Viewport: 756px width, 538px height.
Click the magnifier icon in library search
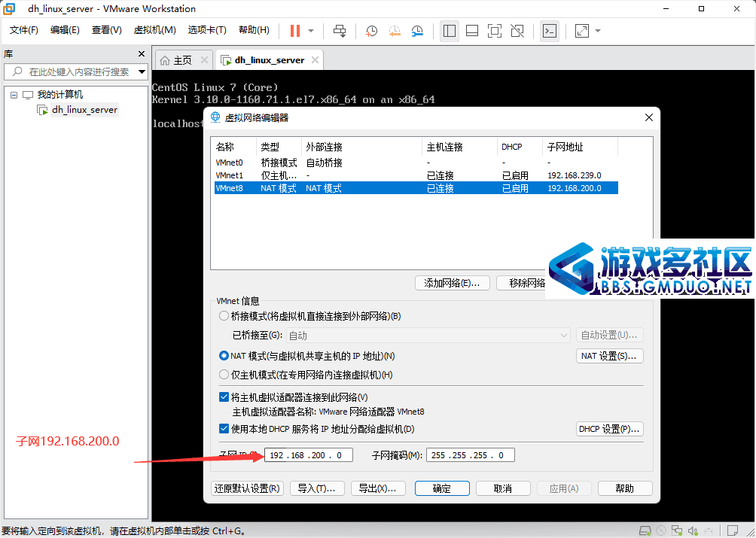(x=17, y=71)
